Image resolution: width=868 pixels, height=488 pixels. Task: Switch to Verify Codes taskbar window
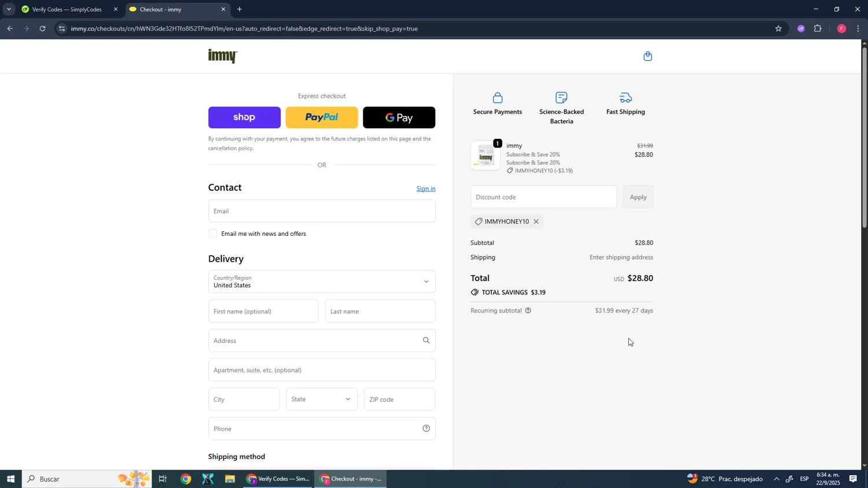tap(278, 479)
